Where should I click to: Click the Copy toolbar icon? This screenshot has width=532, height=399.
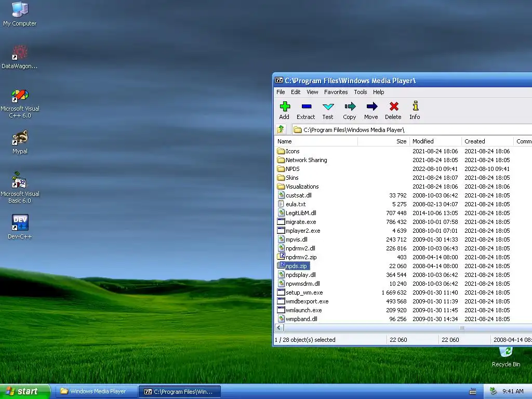(x=350, y=107)
